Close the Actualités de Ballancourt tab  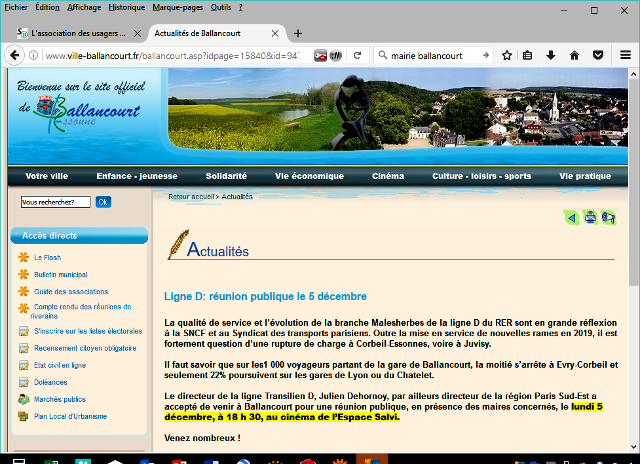coord(275,33)
